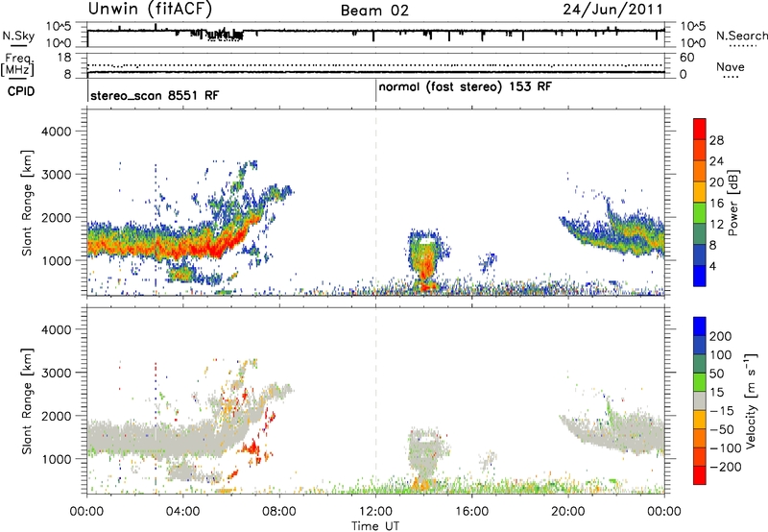Click 'stereo_scan 8551 RF' label
Image resolution: width=768 pixels, height=532 pixels.
155,95
